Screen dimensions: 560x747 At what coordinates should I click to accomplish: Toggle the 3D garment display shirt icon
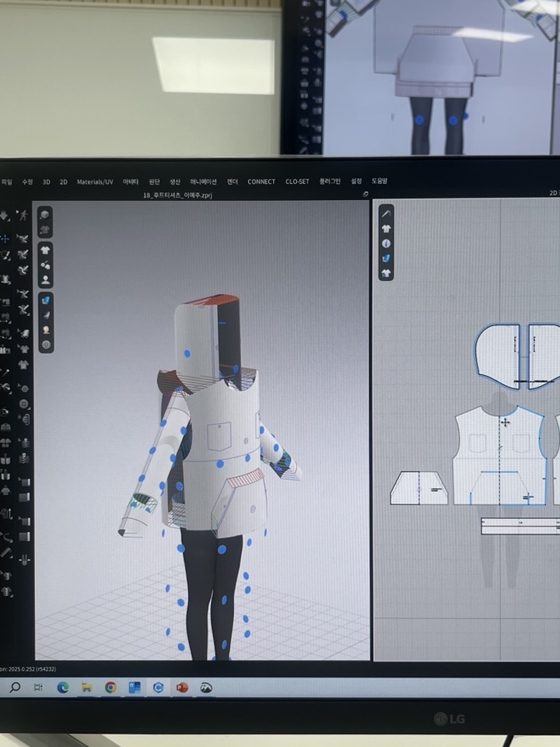pos(46,250)
